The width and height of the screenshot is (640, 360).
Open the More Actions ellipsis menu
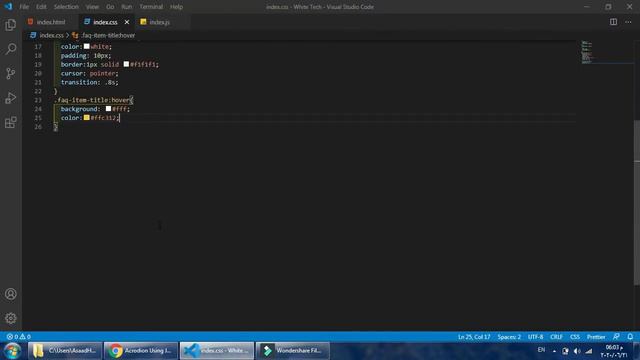tap(628, 22)
